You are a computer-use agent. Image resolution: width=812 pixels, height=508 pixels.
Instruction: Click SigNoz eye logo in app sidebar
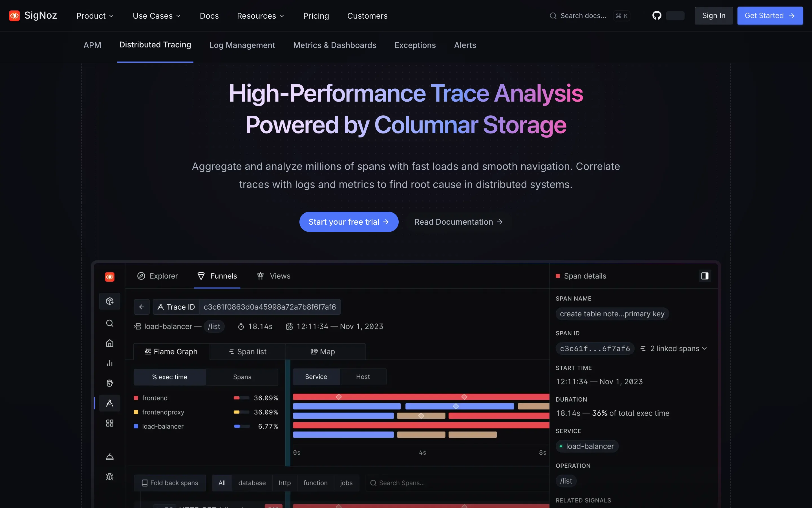pos(110,277)
